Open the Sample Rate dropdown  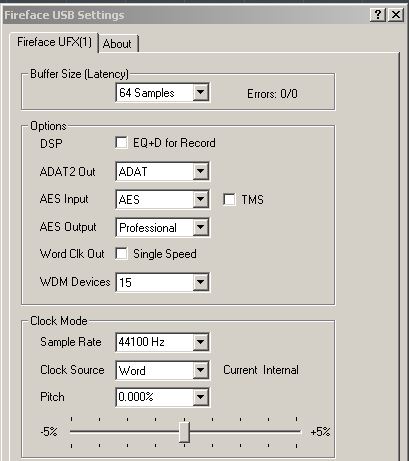coord(163,342)
